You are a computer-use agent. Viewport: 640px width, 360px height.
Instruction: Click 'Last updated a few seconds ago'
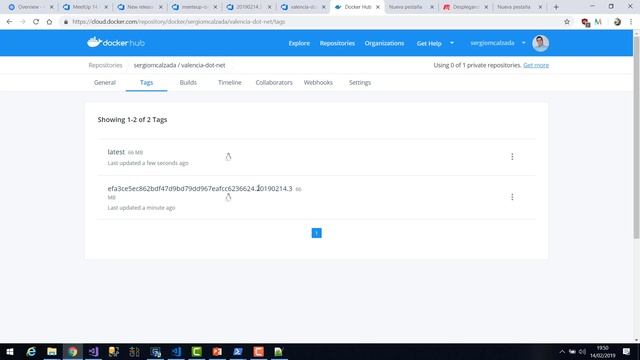coord(148,163)
